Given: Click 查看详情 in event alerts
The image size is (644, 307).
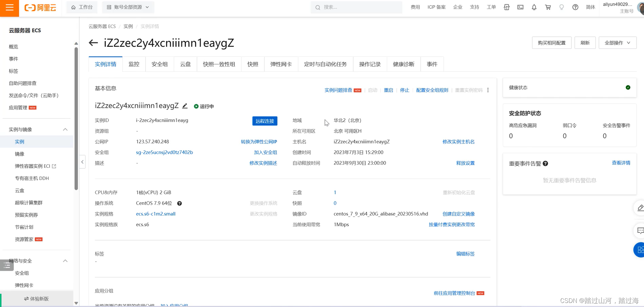Looking at the screenshot, I should coord(621,163).
